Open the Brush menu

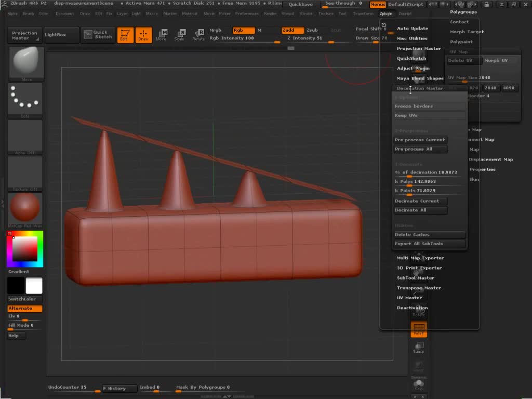29,14
